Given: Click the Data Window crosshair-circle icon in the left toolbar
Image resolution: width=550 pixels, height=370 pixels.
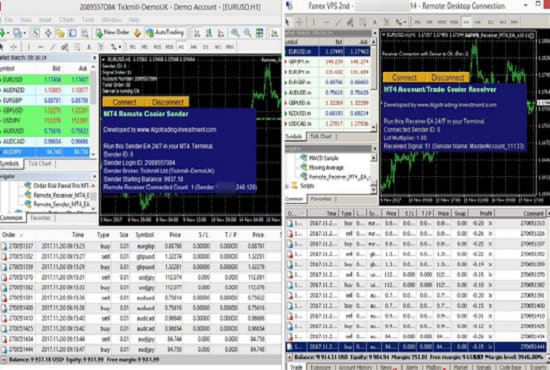Looking at the screenshot, I should (x=48, y=33).
